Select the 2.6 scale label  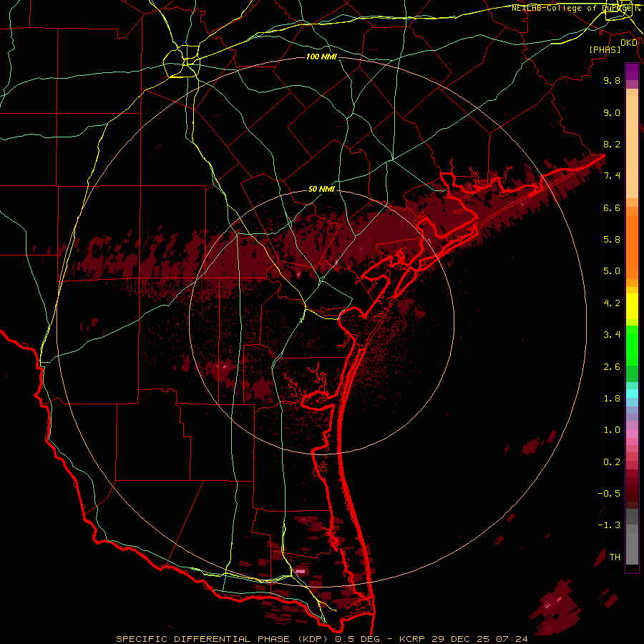tap(612, 367)
